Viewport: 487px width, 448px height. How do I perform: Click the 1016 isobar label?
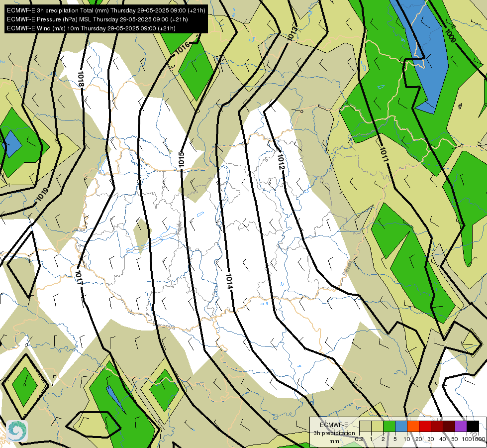pyautogui.click(x=183, y=48)
